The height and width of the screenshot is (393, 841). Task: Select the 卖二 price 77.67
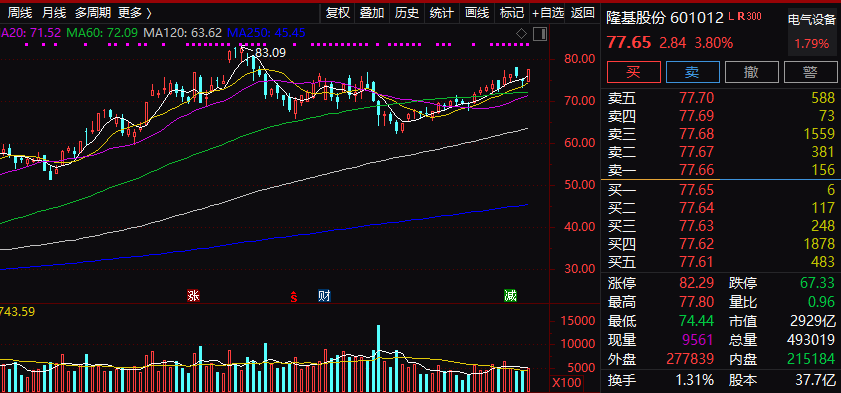tap(697, 152)
